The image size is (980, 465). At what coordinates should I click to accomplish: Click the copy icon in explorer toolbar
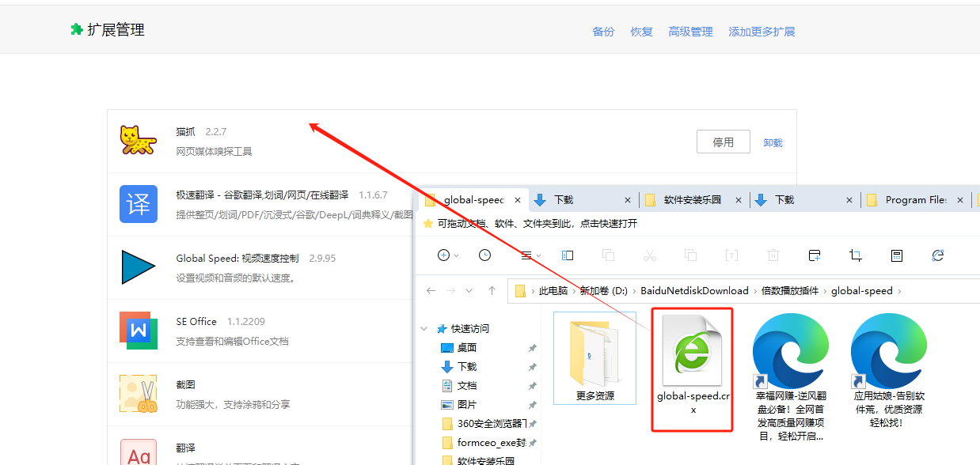click(608, 255)
